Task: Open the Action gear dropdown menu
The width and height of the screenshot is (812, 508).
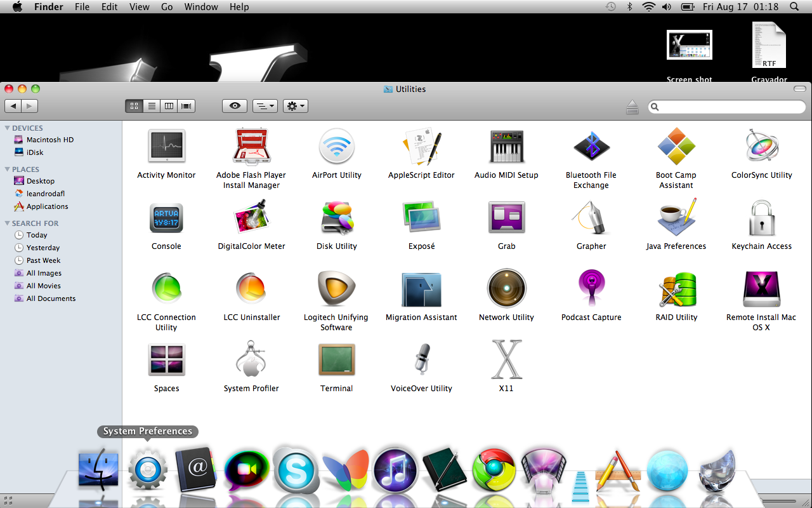Action: [x=296, y=106]
